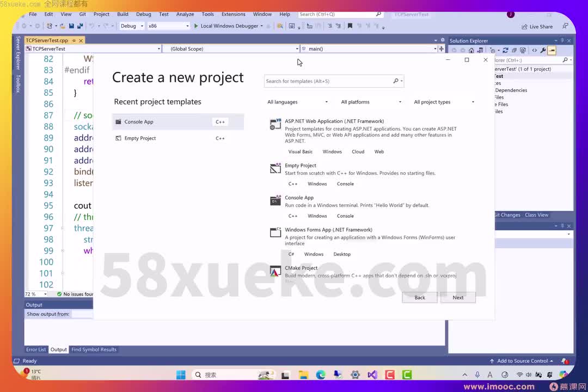Open the Windows Start button
Viewport: 588px width, 392px height.
click(x=181, y=375)
